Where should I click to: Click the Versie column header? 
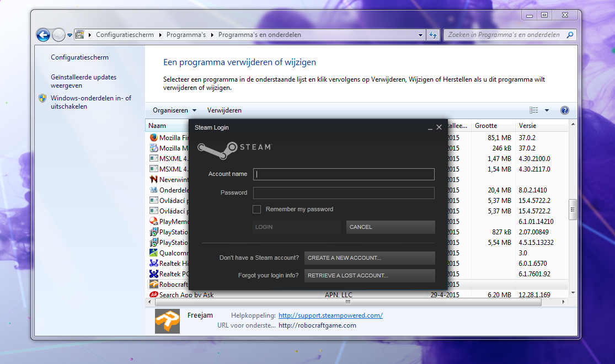[x=527, y=126]
